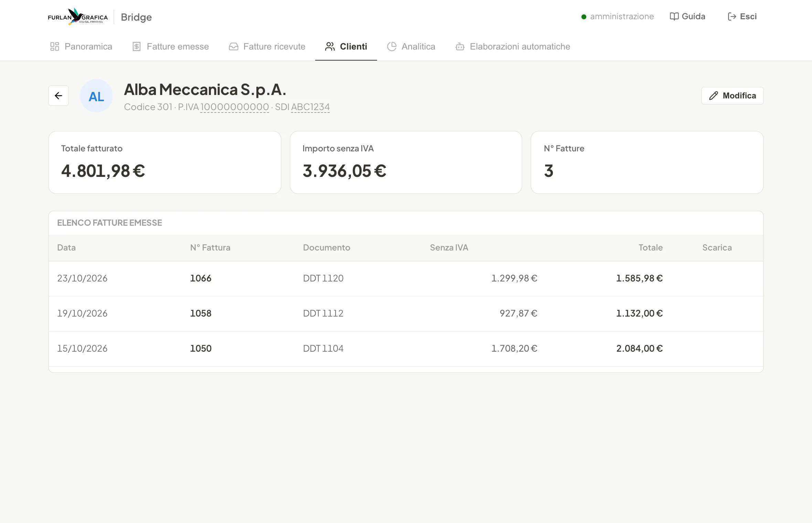Viewport: 812px width, 523px height.
Task: Click the Senza IVA column header
Action: [x=449, y=248]
